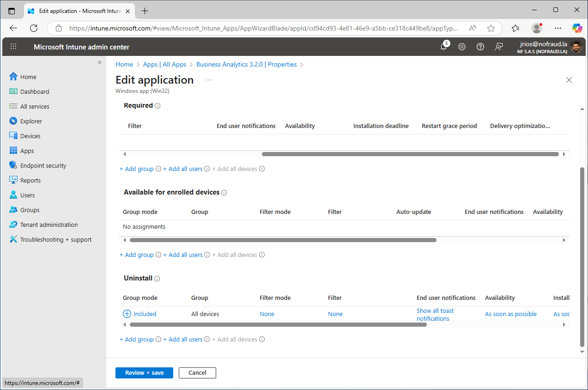This screenshot has width=588, height=390.
Task: Open the Copilot icon in Edge toolbar
Action: (x=577, y=28)
